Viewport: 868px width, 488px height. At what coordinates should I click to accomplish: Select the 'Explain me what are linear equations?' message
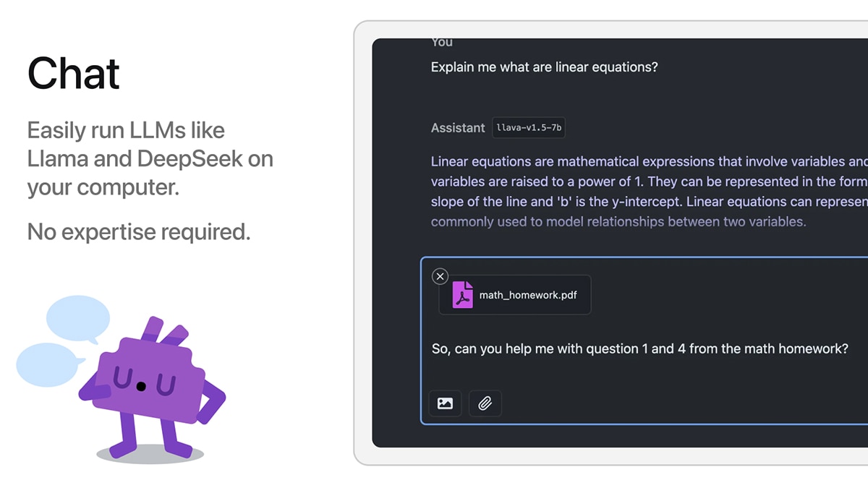coord(544,67)
